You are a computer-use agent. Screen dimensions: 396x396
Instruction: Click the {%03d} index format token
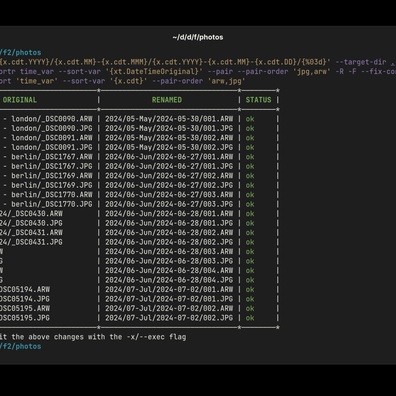[x=314, y=62]
